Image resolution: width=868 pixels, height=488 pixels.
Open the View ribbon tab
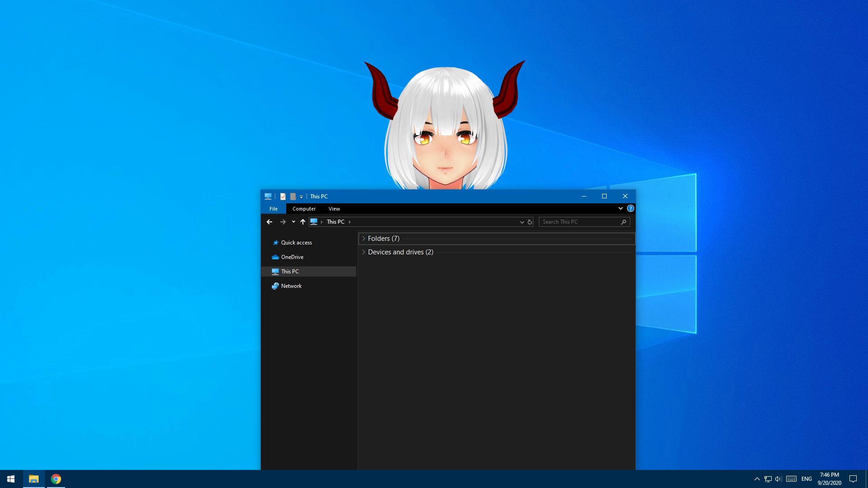[x=334, y=209]
